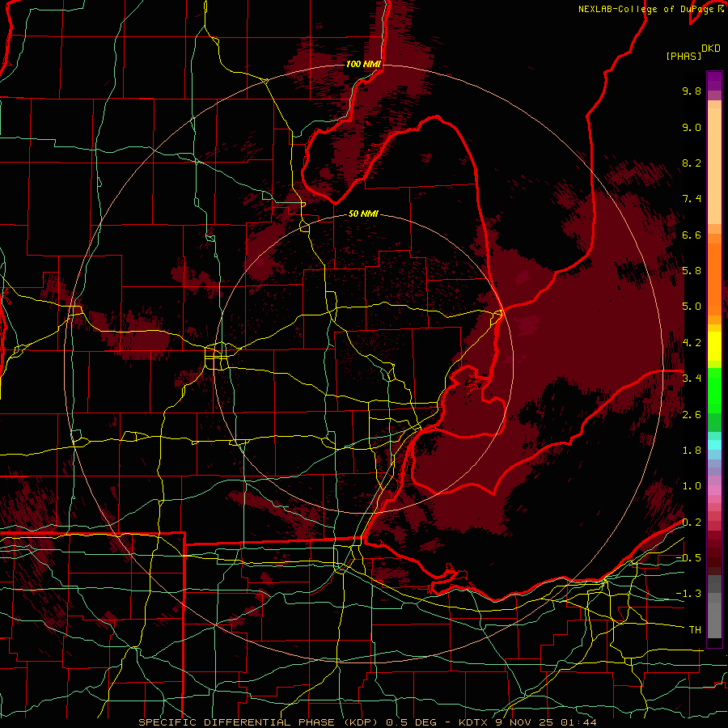The height and width of the screenshot is (728, 728).
Task: Click the 4.2 scale value
Action: coord(692,343)
